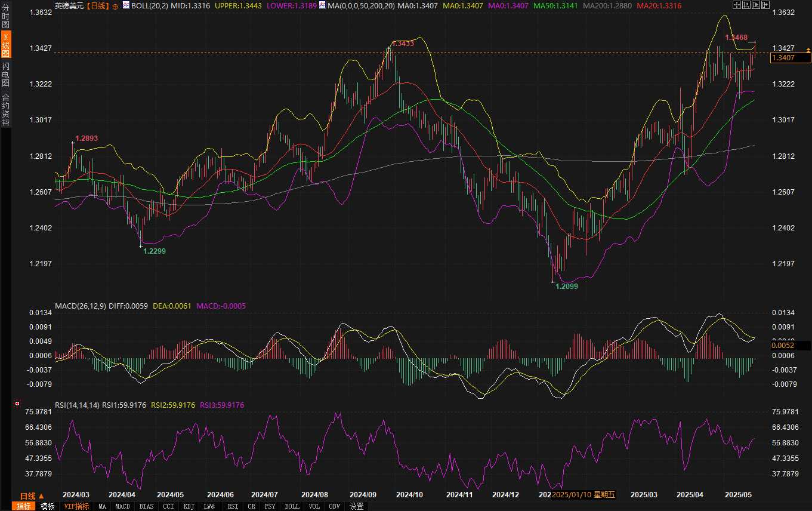Click the 英镑美元 symbol title
This screenshot has height=511, width=812.
[69, 6]
